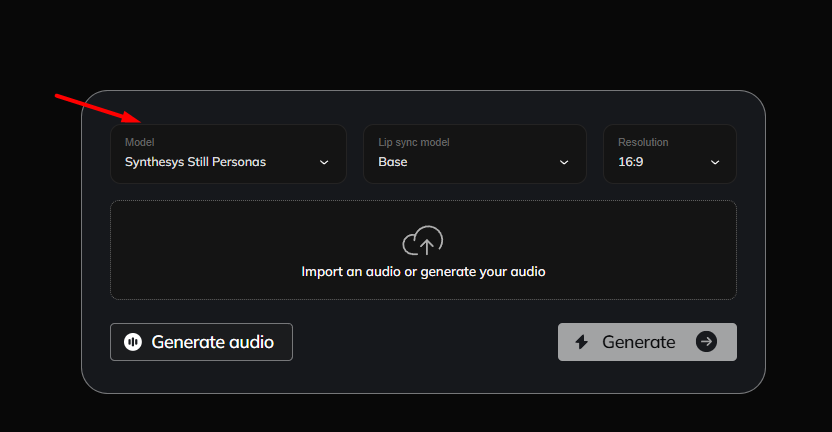Screen dimensions: 832x432
Task: Click the '16:9' resolution value
Action: click(631, 162)
